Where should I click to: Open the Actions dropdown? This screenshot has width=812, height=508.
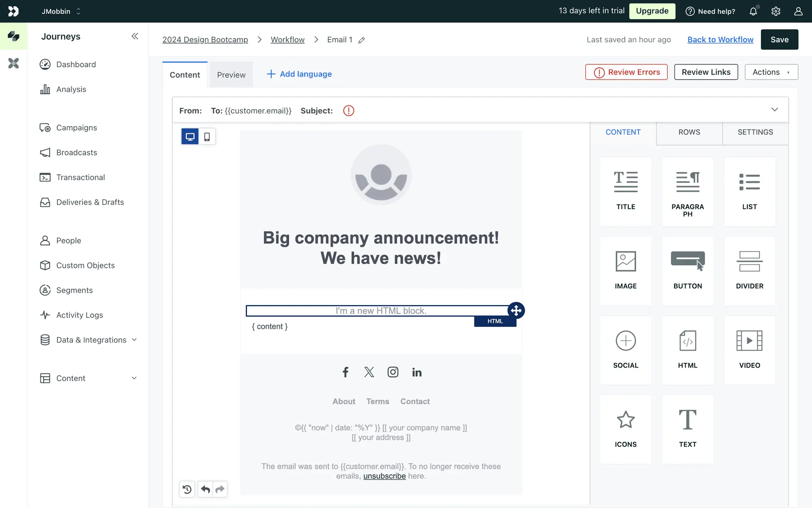771,72
